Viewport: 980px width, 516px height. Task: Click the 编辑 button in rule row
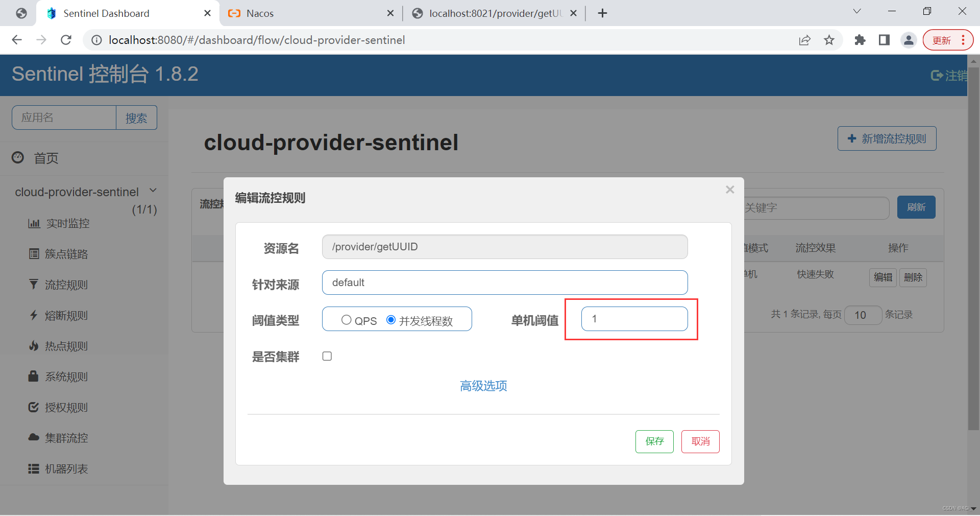[x=883, y=277]
